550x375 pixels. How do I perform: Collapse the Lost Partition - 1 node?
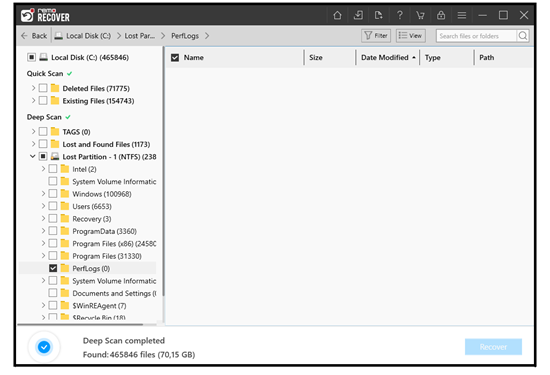pyautogui.click(x=33, y=156)
